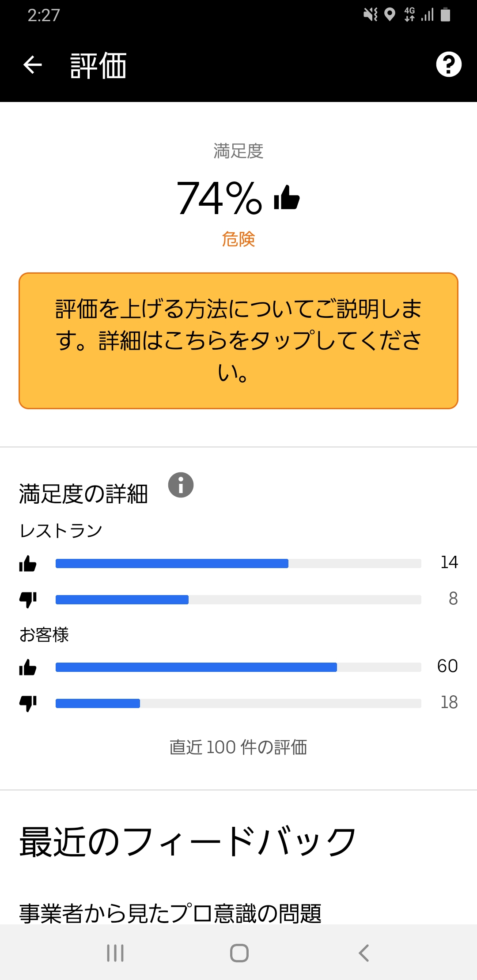
Task: Open the orange banner about raising your rating
Action: click(238, 341)
